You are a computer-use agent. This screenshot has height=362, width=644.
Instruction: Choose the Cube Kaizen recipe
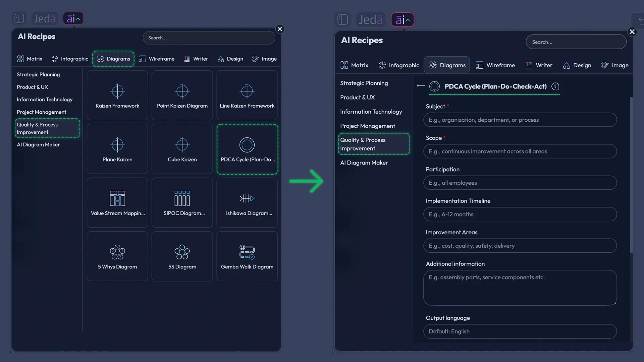tap(182, 149)
